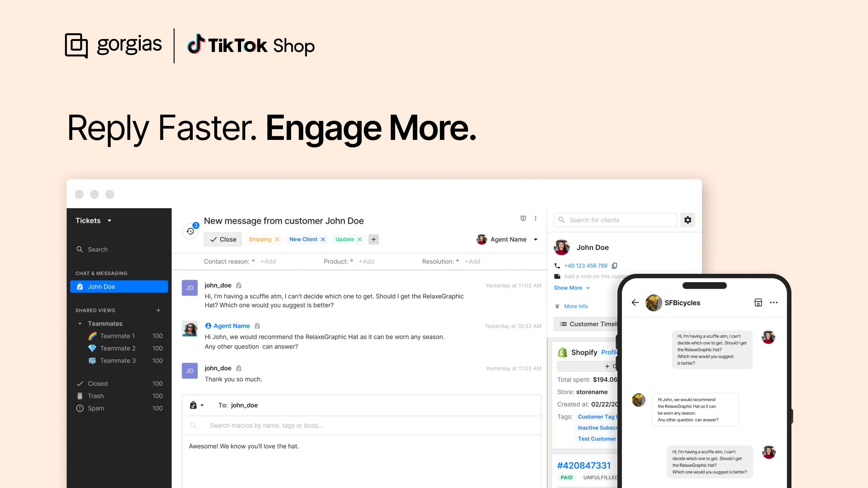Image resolution: width=868 pixels, height=488 pixels.
Task: Click the Tickets dropdown arrow in sidebar
Action: [x=110, y=220]
